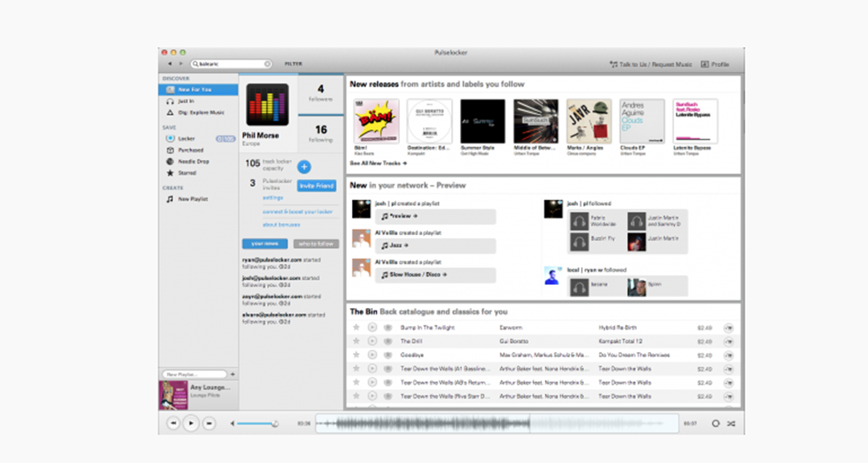Seek within the track waveform

(x=497, y=423)
